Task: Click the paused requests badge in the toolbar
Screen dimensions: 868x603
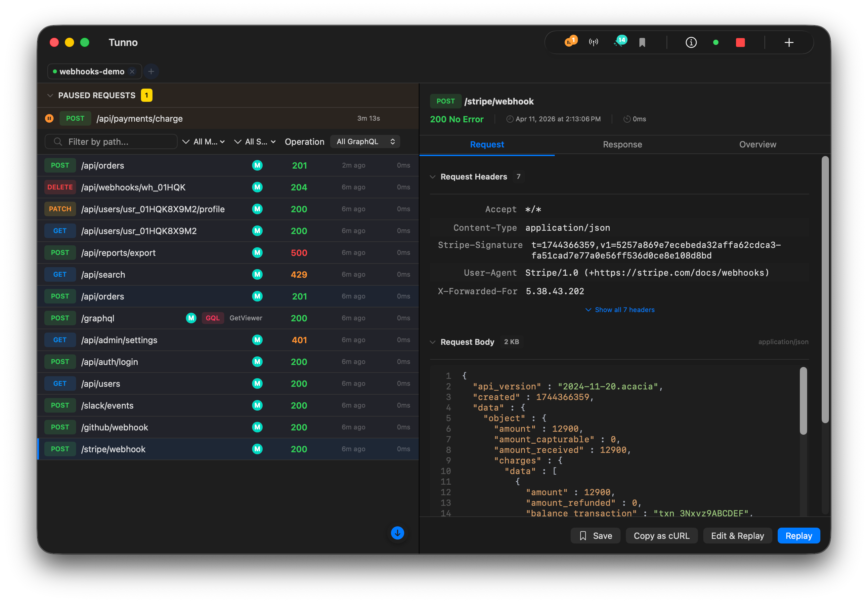Action: point(571,42)
